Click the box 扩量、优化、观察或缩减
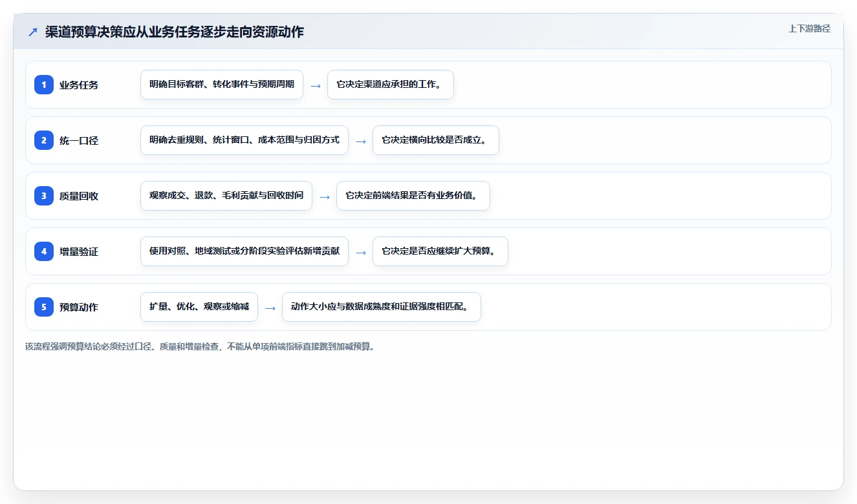The width and height of the screenshot is (857, 504). coord(199,307)
